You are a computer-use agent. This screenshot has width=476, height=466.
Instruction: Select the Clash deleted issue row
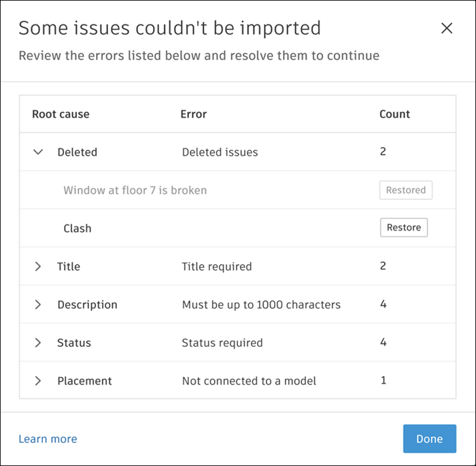78,229
